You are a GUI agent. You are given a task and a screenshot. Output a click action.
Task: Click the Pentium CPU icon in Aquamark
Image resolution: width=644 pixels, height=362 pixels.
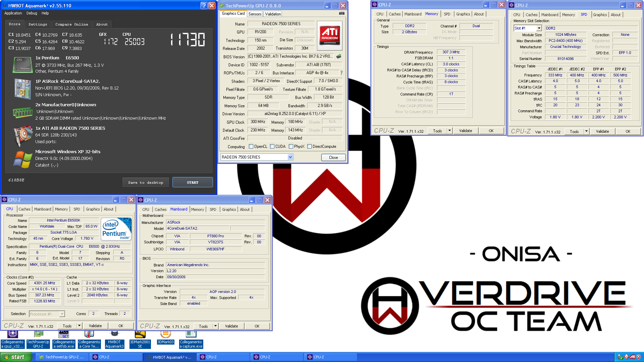[x=22, y=65]
